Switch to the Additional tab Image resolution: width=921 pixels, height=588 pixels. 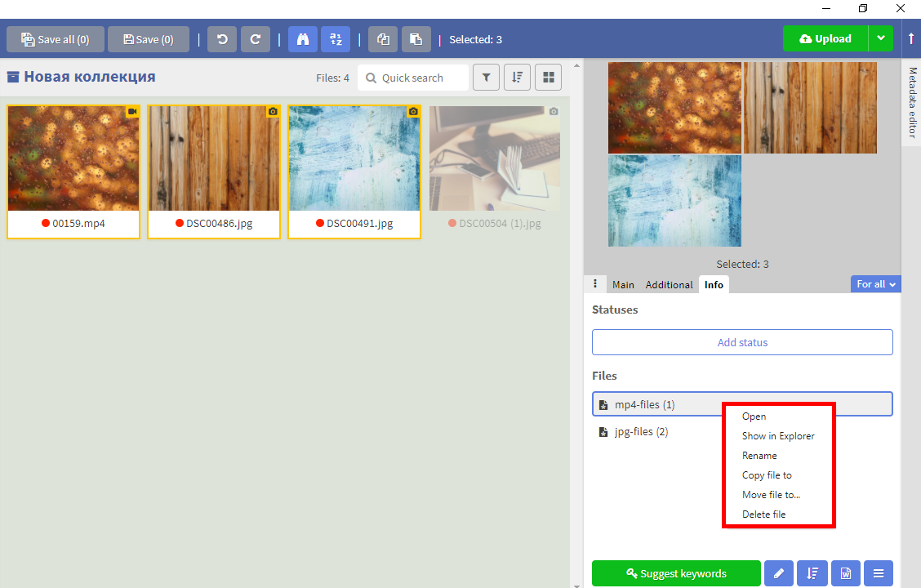pyautogui.click(x=669, y=284)
